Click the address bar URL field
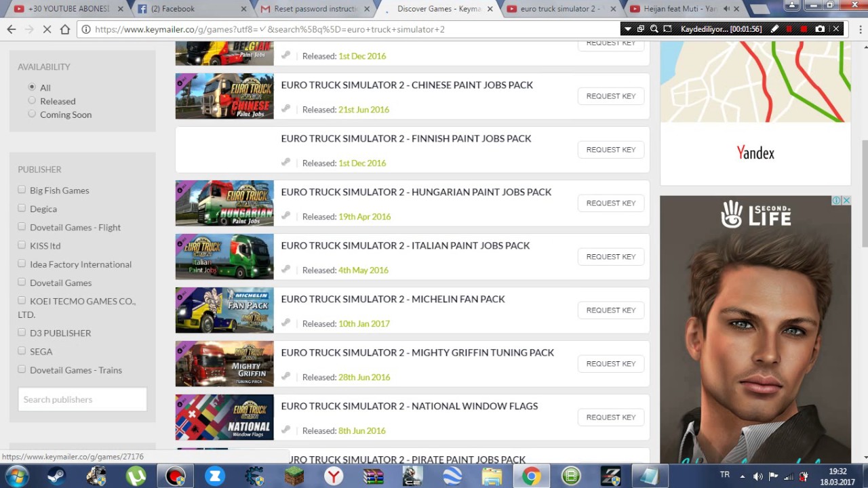This screenshot has height=488, width=868. click(353, 29)
